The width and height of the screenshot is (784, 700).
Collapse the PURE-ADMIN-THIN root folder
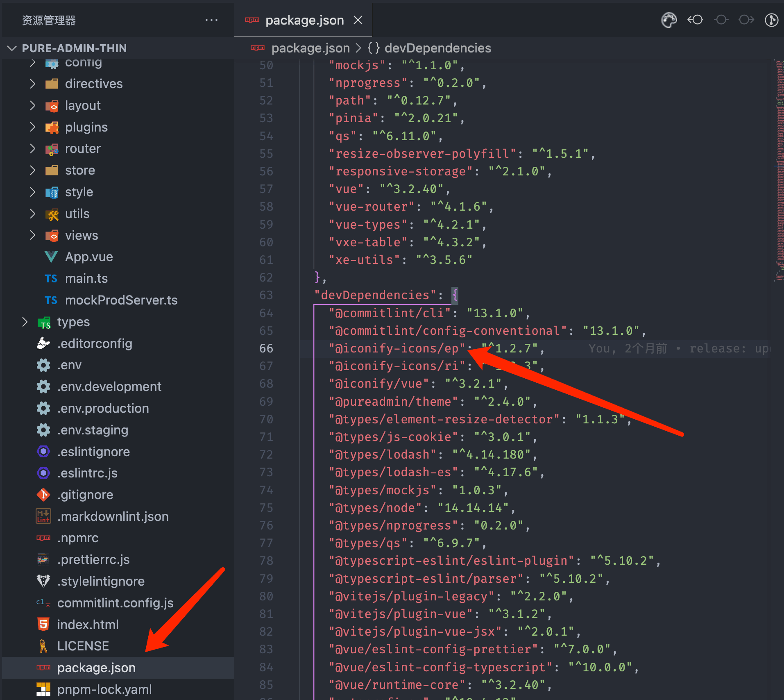(x=12, y=48)
